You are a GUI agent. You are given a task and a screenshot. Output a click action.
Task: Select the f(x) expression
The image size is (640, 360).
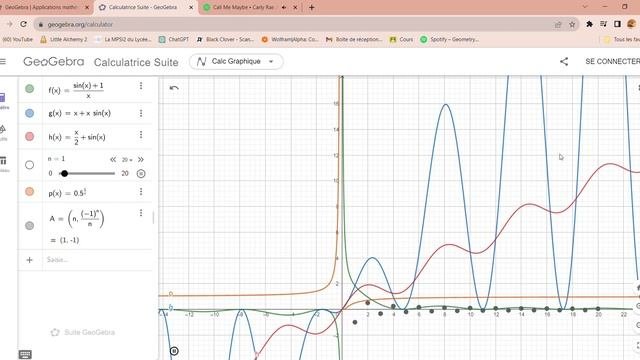tap(76, 90)
